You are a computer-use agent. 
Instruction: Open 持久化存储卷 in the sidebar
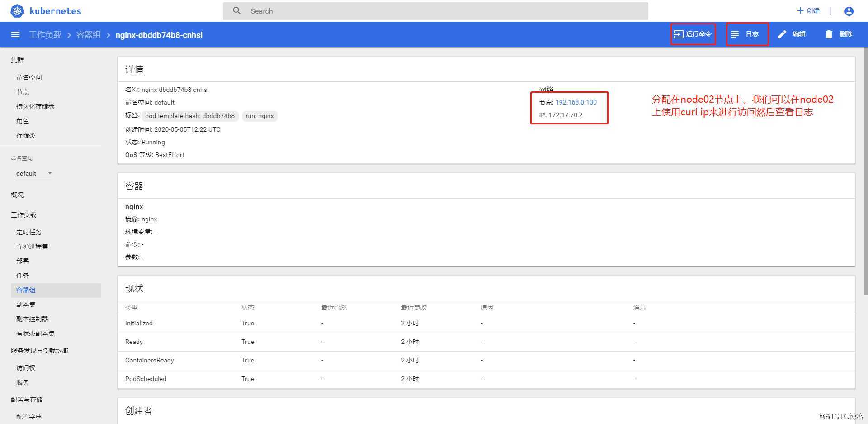point(35,106)
